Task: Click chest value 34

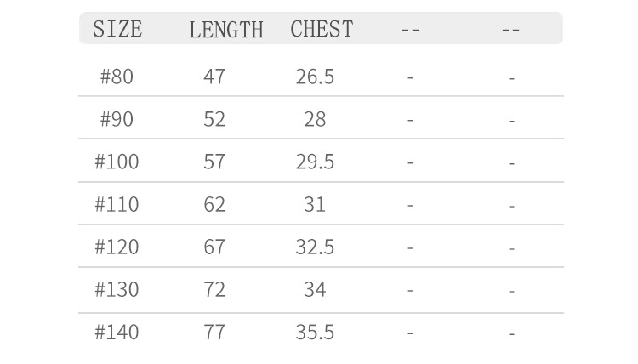Action: [315, 289]
